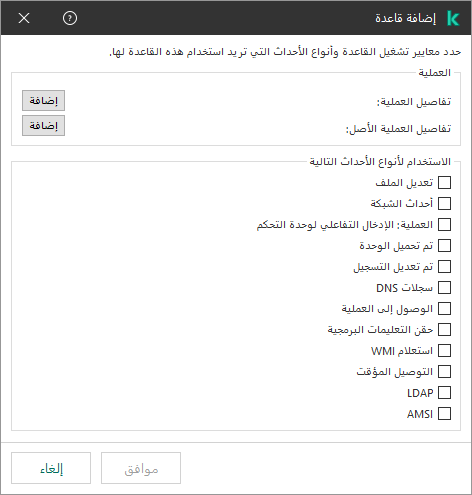Screen dimensions: 472x495
Task: Click the Cancel button
Action: (51, 468)
